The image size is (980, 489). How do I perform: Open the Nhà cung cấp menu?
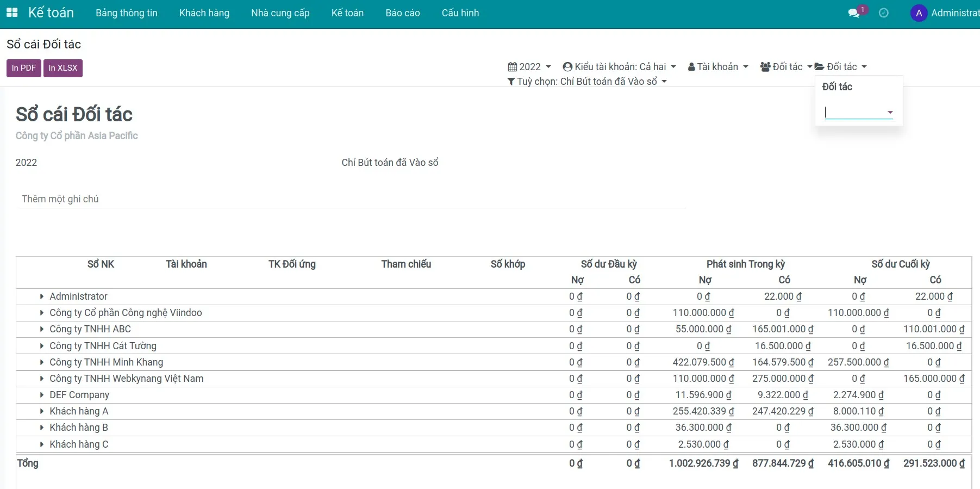(x=280, y=13)
